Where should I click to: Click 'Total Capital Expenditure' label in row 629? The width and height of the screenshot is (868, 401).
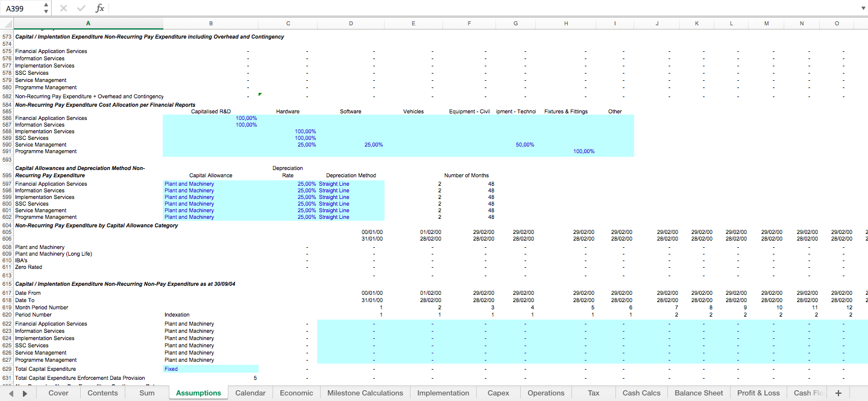click(x=46, y=369)
